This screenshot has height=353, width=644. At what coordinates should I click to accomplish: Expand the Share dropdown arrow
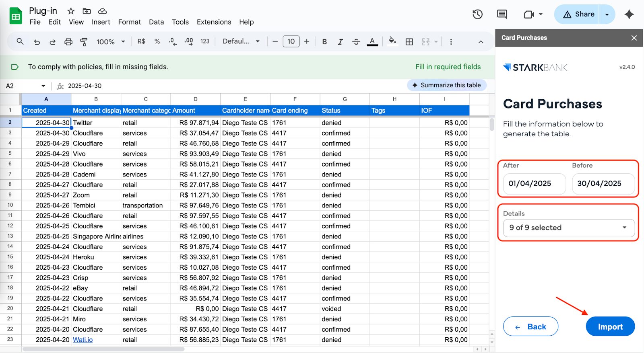[607, 14]
